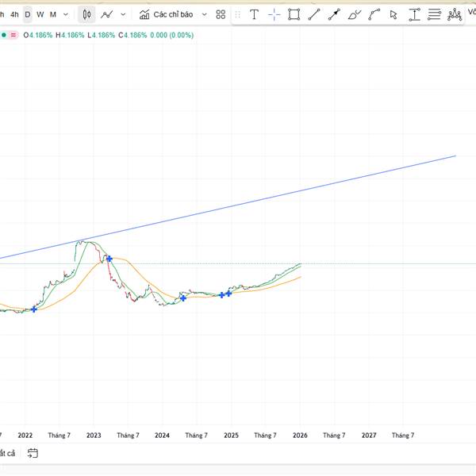
Task: Activate the crosshair cursor tool
Action: [274, 14]
